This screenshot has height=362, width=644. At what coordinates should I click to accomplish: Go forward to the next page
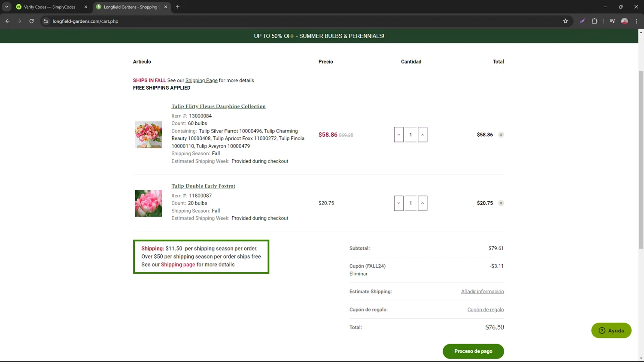tap(19, 21)
